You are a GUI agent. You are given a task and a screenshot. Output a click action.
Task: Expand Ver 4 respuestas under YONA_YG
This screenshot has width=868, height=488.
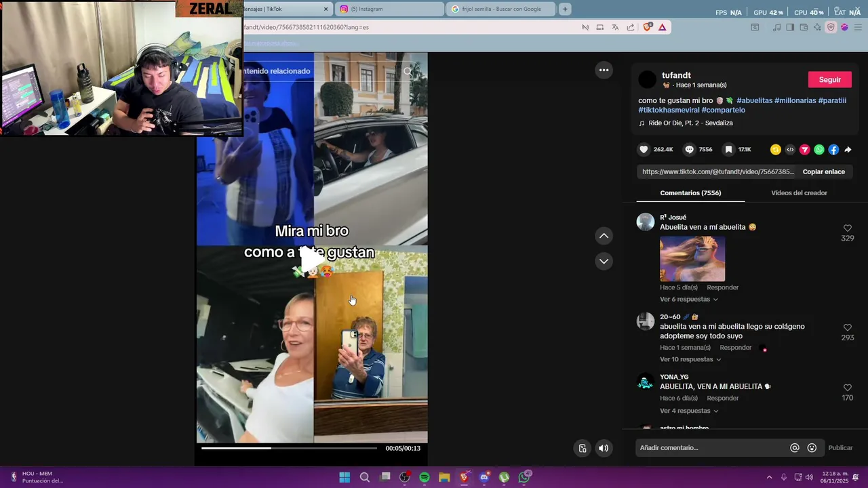click(688, 411)
